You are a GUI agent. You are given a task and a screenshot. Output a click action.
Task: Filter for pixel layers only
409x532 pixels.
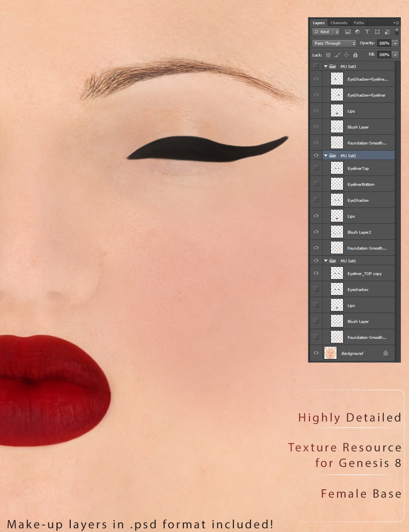(348, 32)
